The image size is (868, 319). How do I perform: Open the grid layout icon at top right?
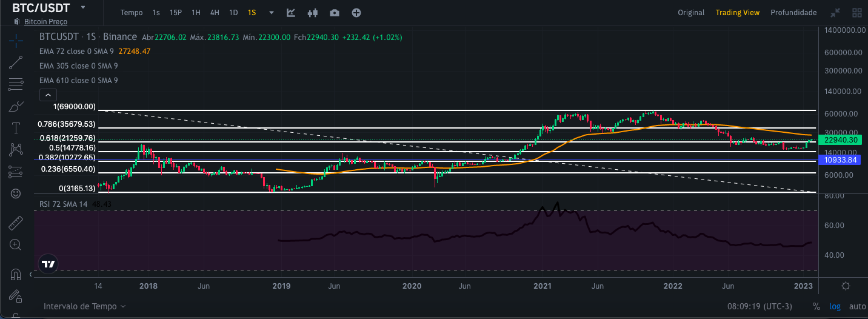[857, 13]
